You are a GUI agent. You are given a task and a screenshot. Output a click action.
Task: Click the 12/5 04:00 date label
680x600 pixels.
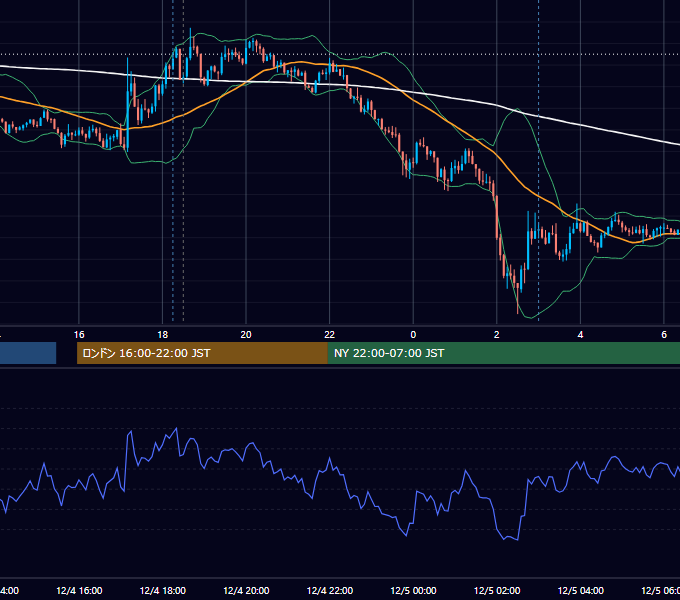pos(581,591)
